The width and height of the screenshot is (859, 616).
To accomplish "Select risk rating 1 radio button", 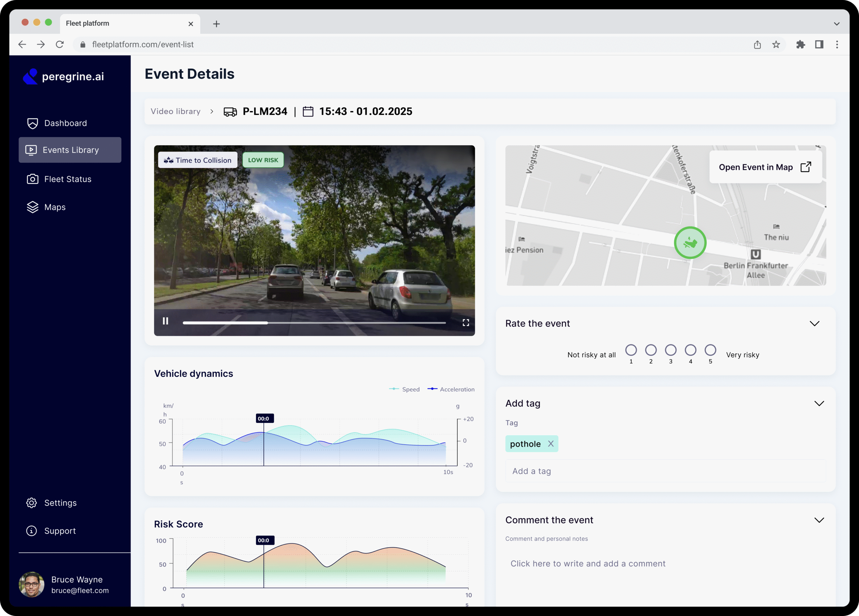I will [x=630, y=350].
